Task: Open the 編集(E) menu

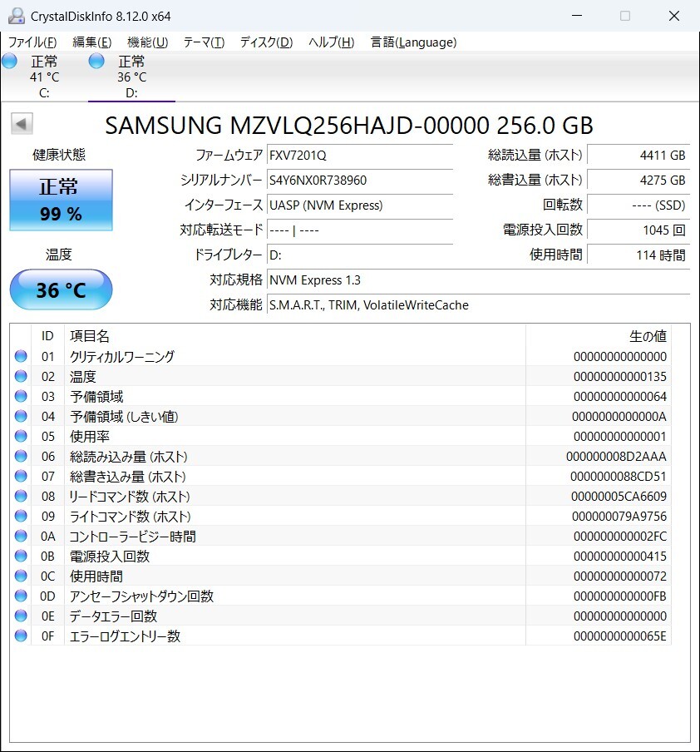Action: (91, 42)
